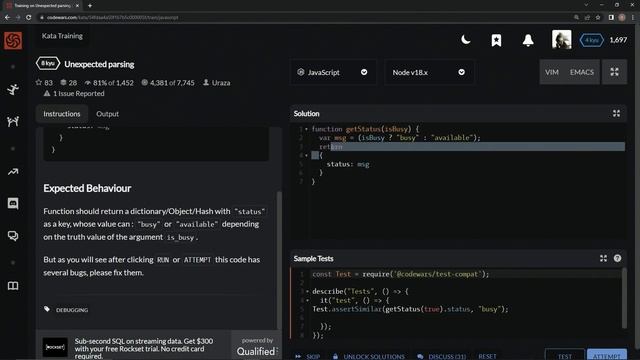Run the TEST button
This screenshot has height=360, width=640.
[x=564, y=355]
